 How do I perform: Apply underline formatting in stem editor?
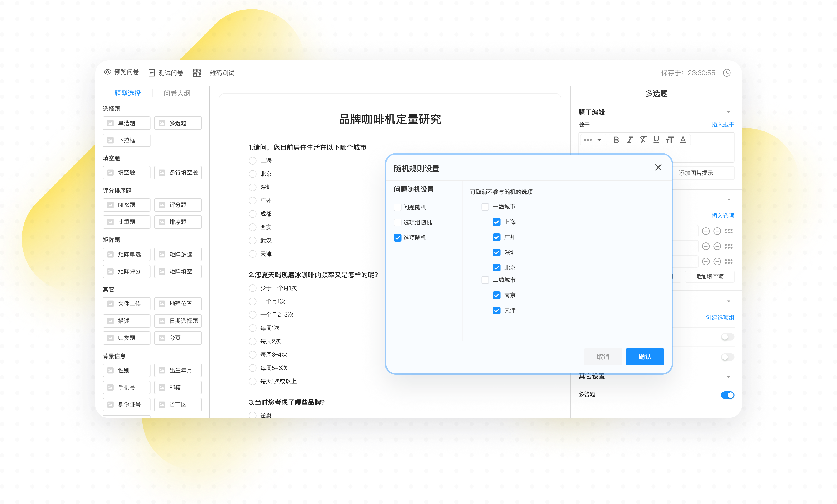pyautogui.click(x=656, y=140)
